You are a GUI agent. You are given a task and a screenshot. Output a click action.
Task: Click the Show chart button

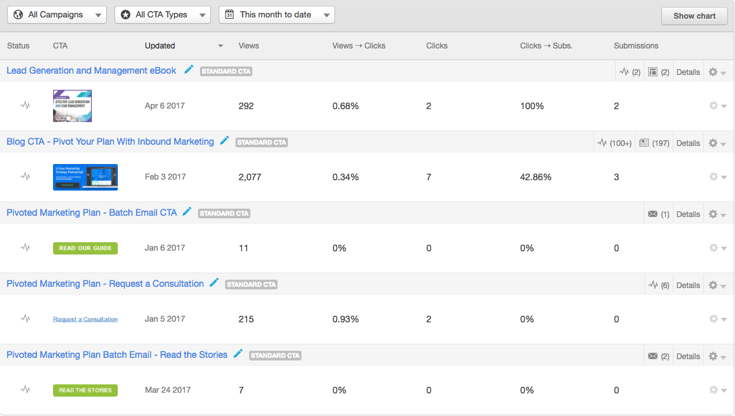pos(693,16)
